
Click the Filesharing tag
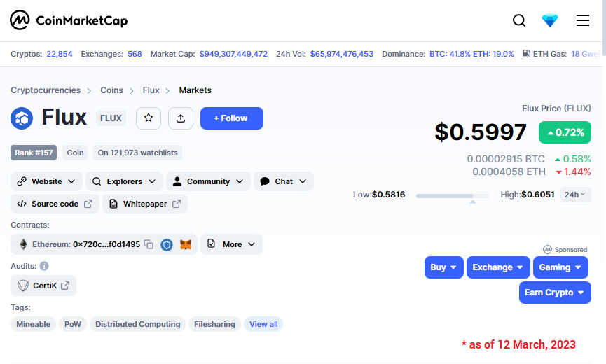(214, 324)
